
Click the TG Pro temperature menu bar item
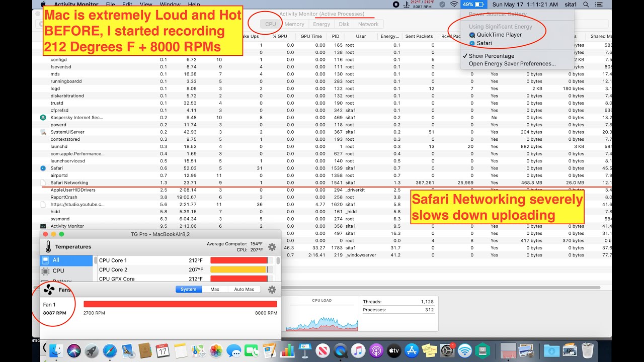pos(420,4)
